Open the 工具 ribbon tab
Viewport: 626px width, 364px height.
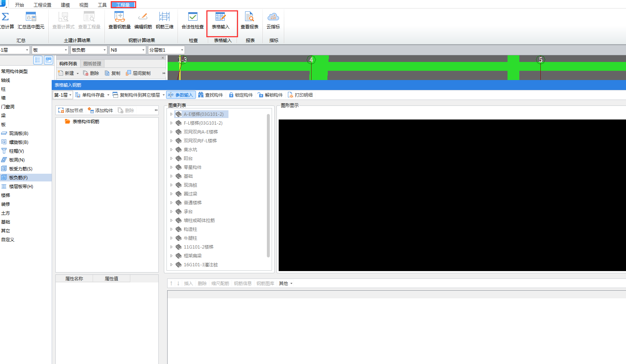click(x=102, y=5)
